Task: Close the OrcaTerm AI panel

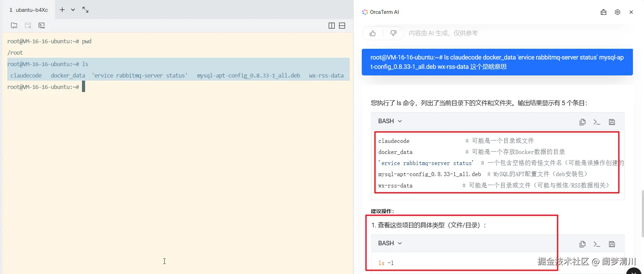Action: pos(631,12)
